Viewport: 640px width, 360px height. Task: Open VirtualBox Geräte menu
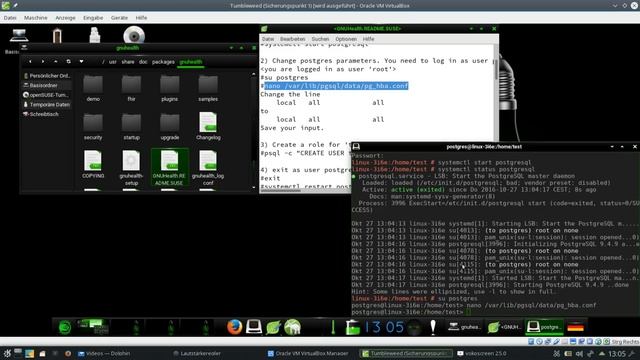coord(119,18)
